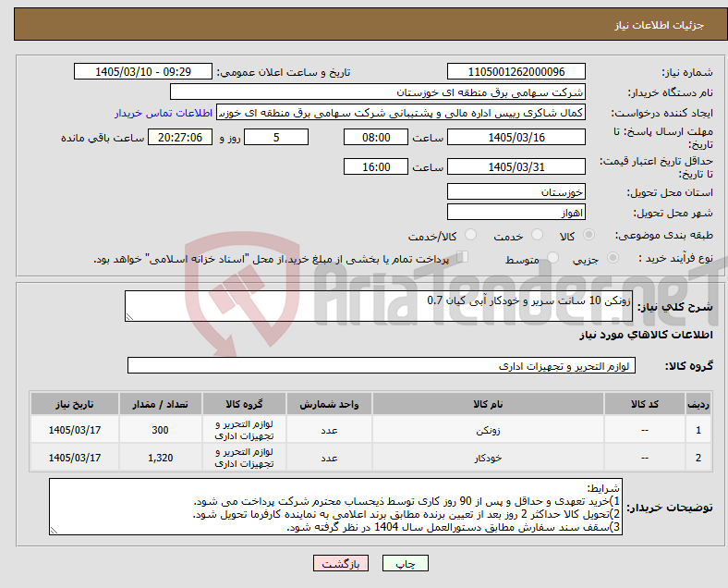
Task: Click the کد کالا column header
Action: pos(645,404)
